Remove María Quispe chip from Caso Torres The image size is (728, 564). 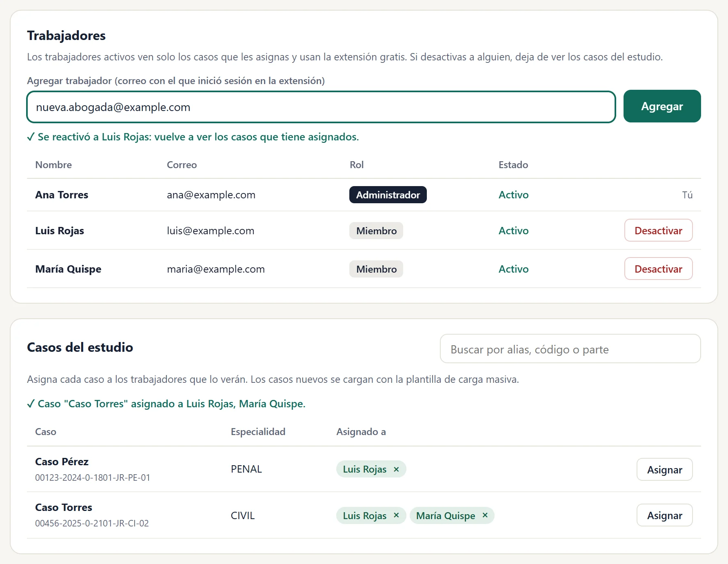485,515
